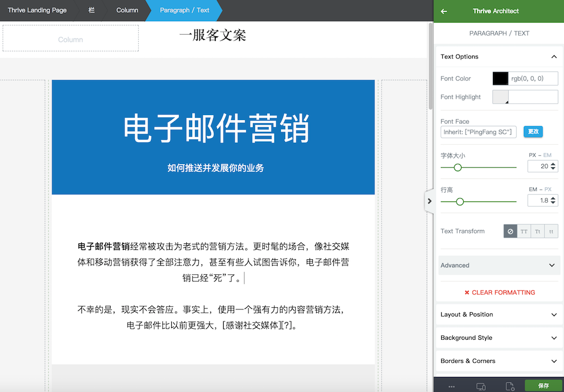Open responsive device preview icon

tap(480, 386)
